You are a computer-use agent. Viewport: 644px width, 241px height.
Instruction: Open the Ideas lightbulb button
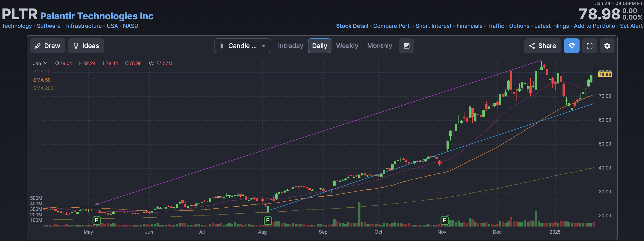click(x=86, y=46)
